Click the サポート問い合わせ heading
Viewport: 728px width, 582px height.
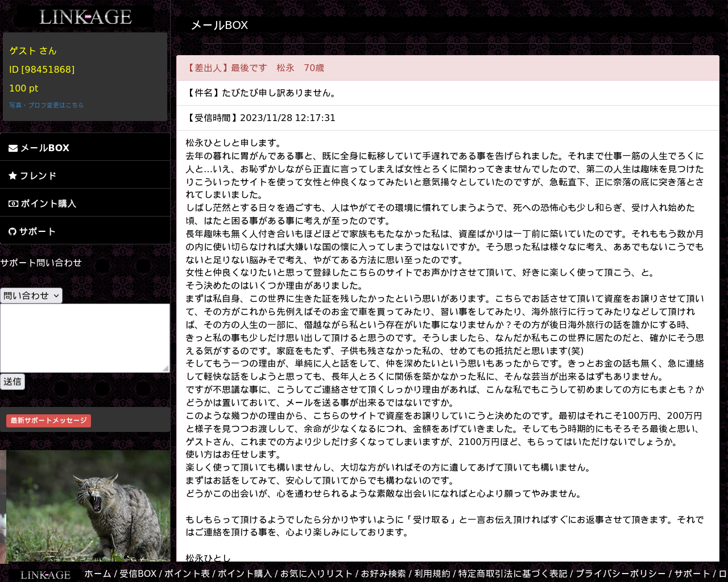[x=41, y=263]
